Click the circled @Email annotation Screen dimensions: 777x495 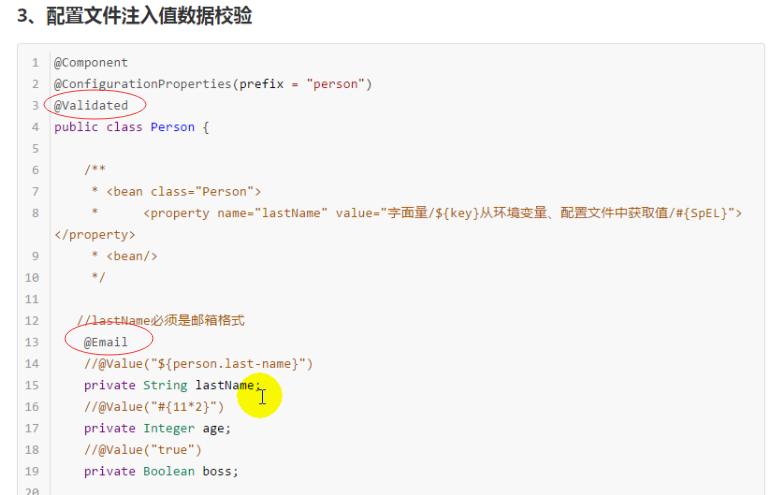coord(106,342)
